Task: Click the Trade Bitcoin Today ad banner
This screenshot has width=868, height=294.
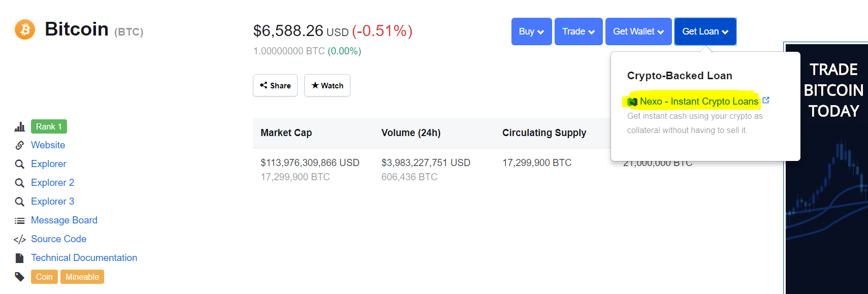Action: click(827, 168)
